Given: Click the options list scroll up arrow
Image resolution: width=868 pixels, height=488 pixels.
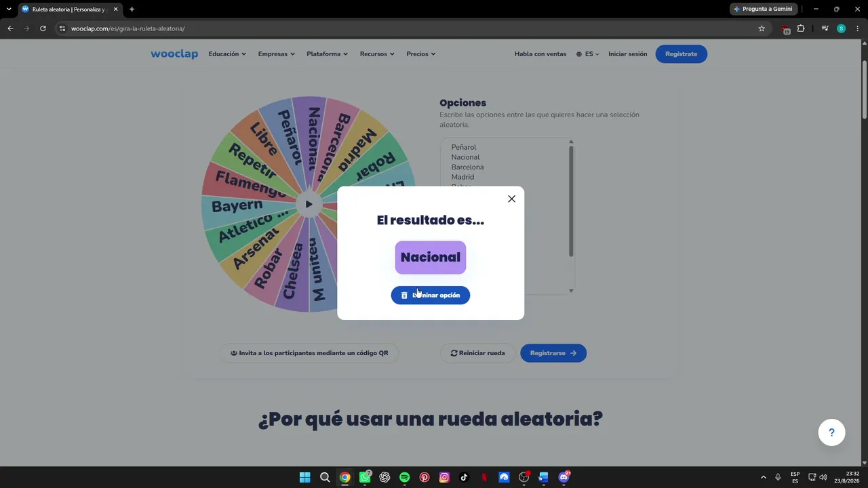Looking at the screenshot, I should [571, 142].
